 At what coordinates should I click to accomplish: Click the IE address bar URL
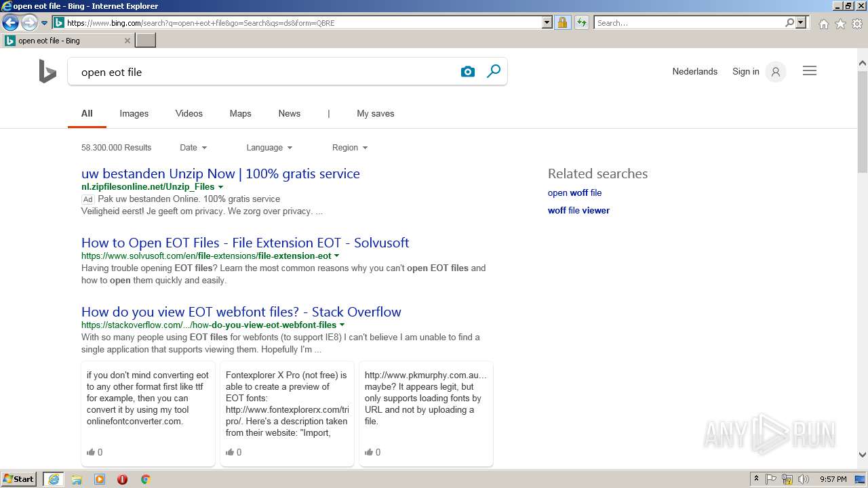click(x=302, y=23)
